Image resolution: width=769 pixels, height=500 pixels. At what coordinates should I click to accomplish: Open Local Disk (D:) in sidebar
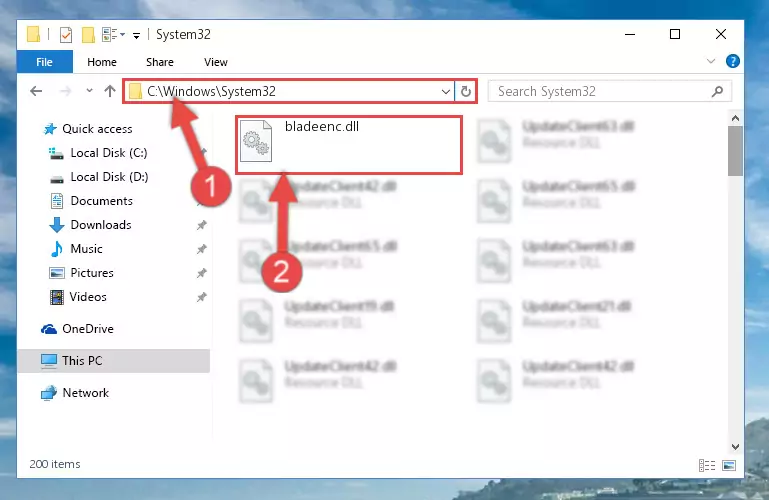click(109, 177)
